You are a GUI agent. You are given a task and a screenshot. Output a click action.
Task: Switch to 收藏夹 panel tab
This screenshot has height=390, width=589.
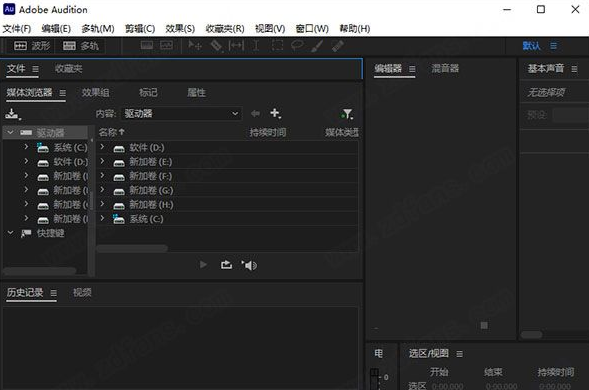pyautogui.click(x=68, y=69)
